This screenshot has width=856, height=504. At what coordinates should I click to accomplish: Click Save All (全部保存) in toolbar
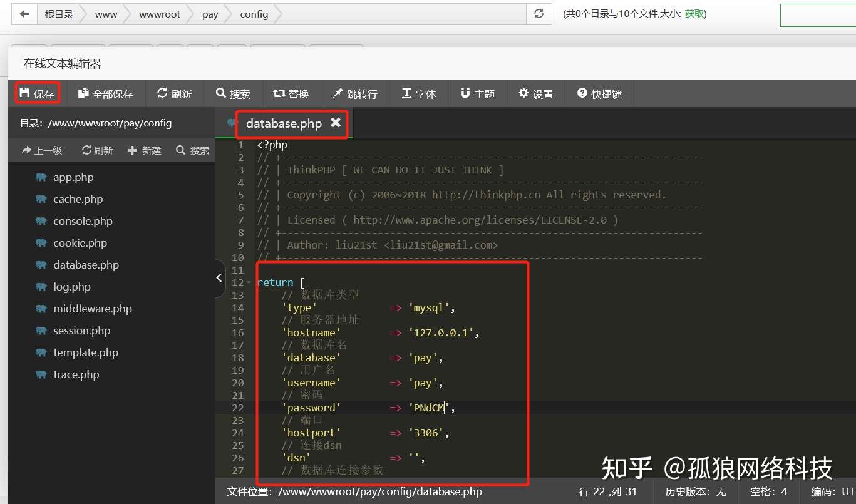point(106,94)
